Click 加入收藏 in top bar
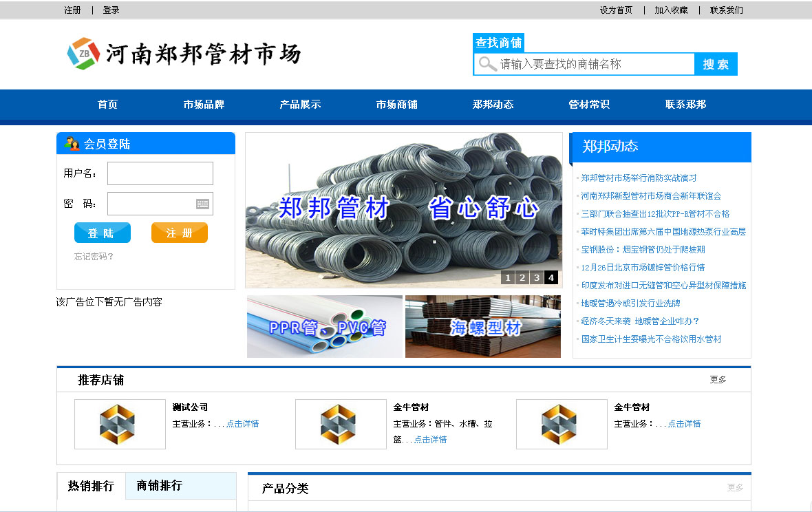Viewport: 812px width, 512px height. pos(671,10)
